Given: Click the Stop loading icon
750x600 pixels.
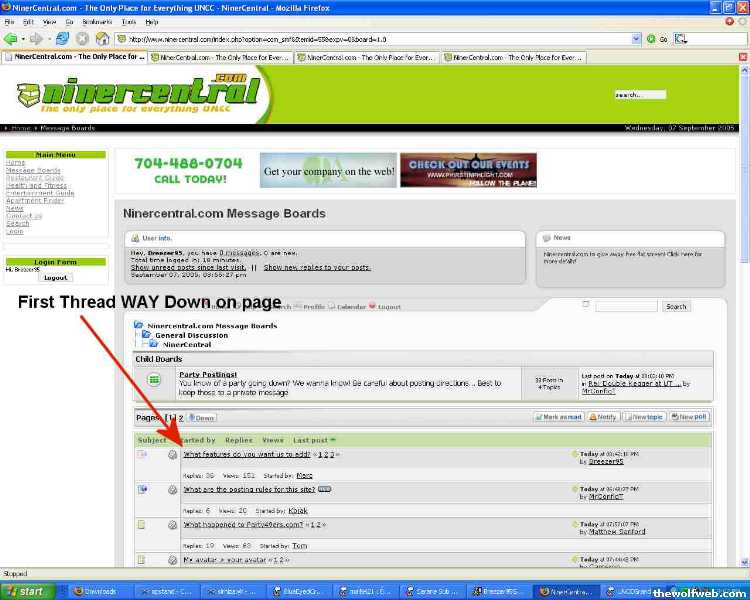Looking at the screenshot, I should pos(82,38).
